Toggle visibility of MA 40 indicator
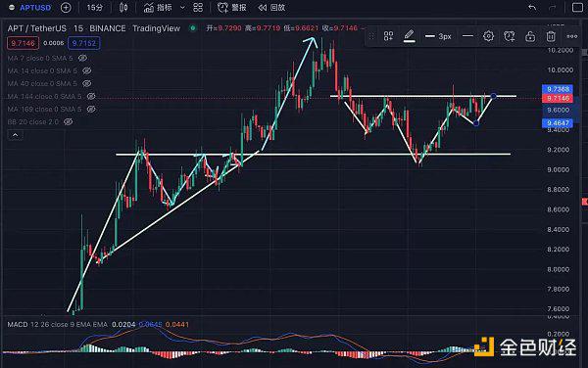This screenshot has height=368, width=588. pos(86,83)
